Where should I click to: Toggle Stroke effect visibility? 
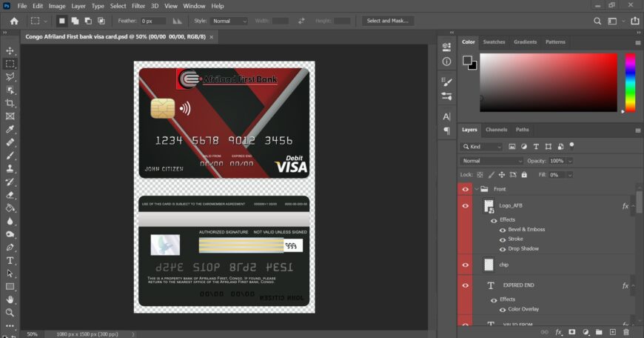point(503,239)
